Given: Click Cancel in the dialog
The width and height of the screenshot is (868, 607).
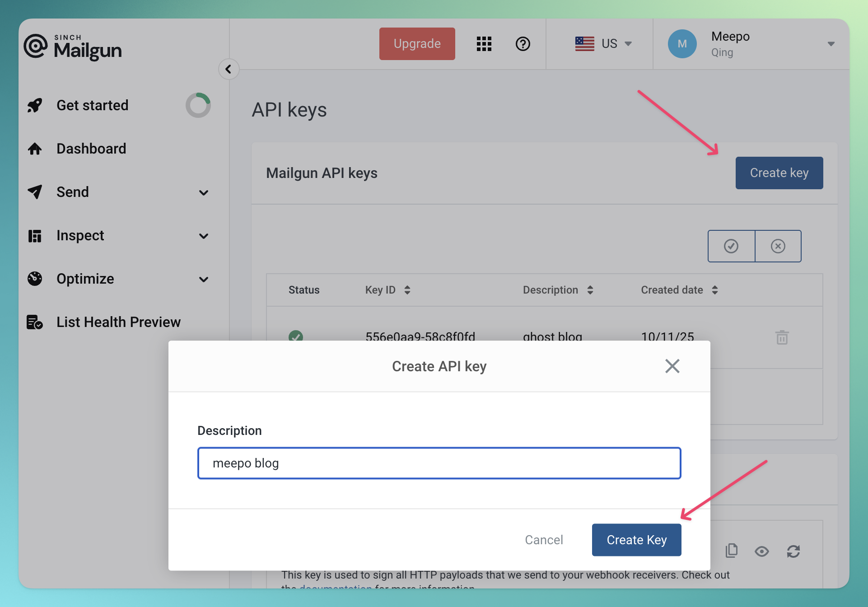Looking at the screenshot, I should click(544, 540).
